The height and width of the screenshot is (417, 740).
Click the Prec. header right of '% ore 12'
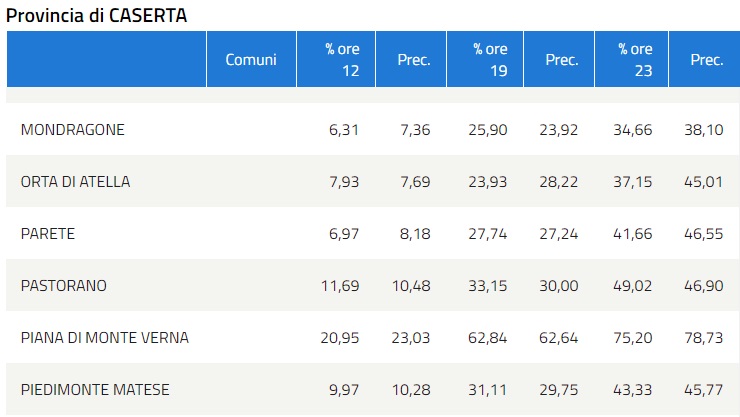click(x=413, y=60)
